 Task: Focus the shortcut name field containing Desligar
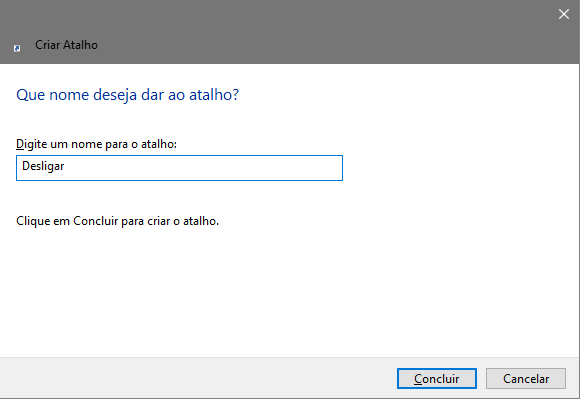click(x=179, y=168)
